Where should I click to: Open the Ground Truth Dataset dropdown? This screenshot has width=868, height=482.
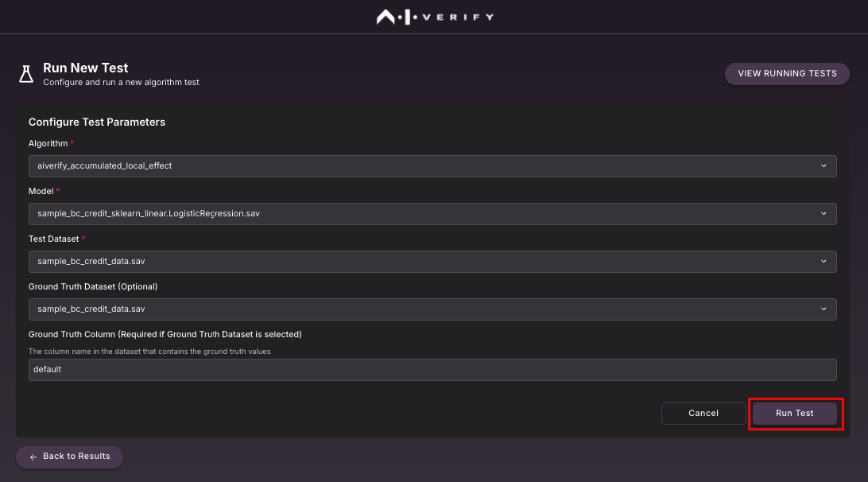click(x=432, y=309)
